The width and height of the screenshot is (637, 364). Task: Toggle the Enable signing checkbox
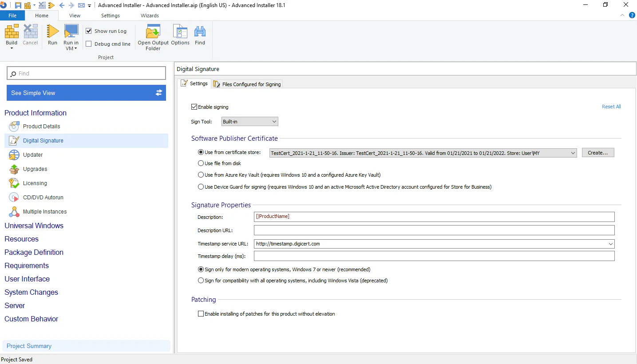194,107
